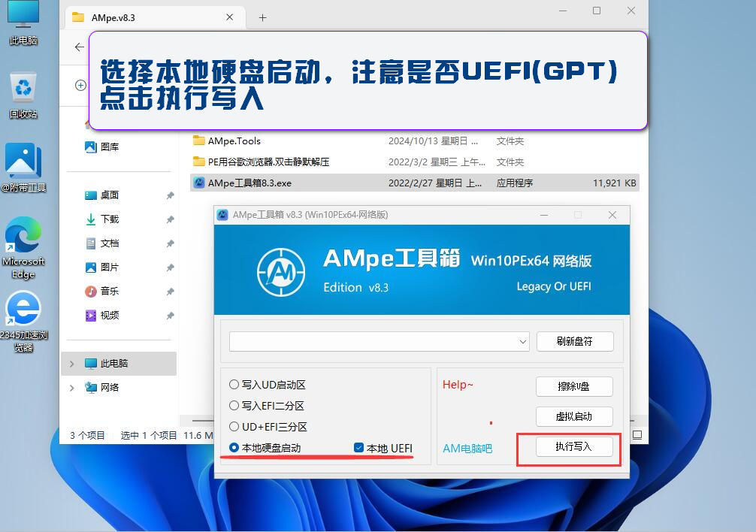Click the 图片 pictures icon in sidebar

pos(91,268)
